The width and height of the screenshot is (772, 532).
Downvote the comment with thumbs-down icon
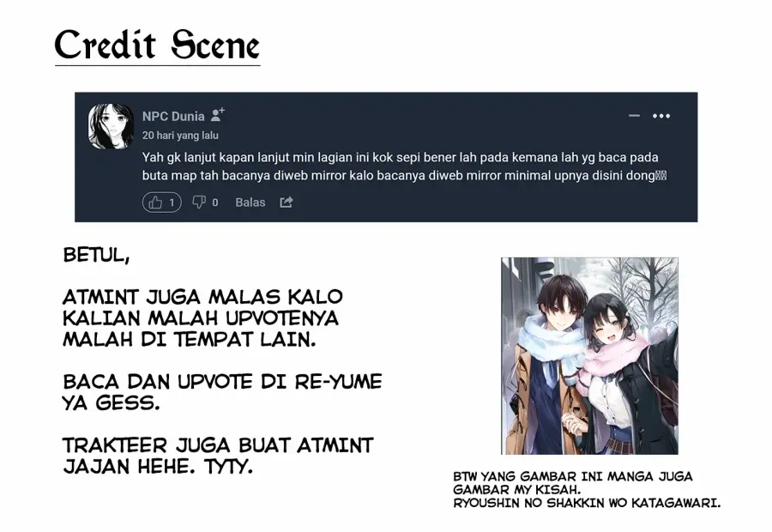coord(199,202)
